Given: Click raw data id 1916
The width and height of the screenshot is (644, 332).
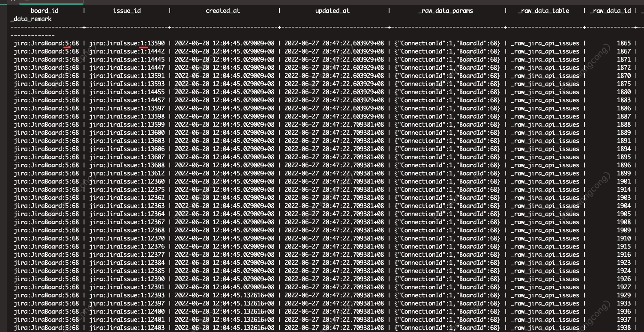Looking at the screenshot, I should pos(624,255).
